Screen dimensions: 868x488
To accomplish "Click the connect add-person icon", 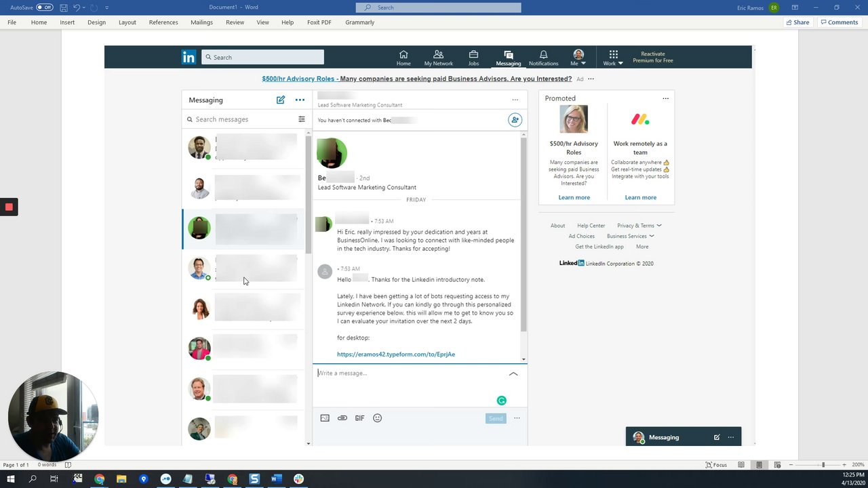I will (x=515, y=120).
